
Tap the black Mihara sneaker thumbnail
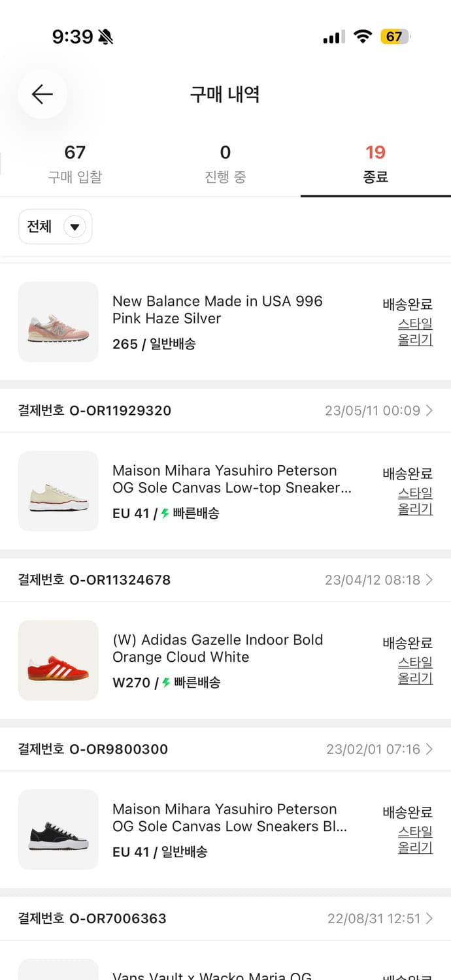tap(58, 829)
